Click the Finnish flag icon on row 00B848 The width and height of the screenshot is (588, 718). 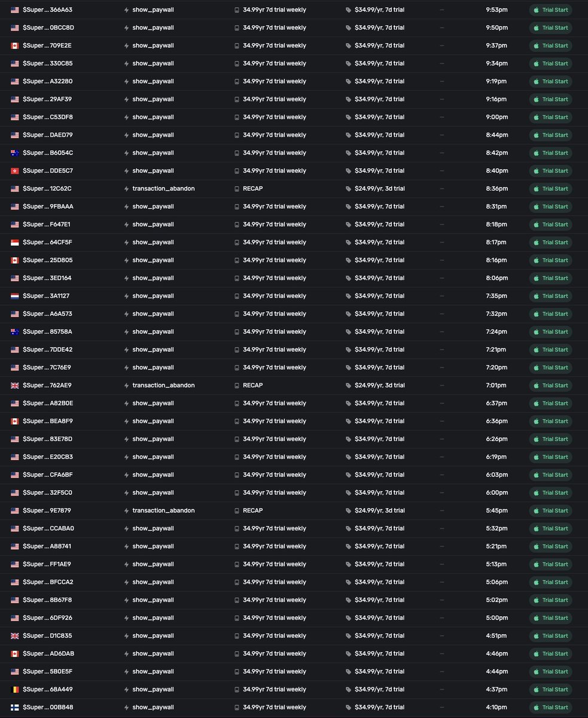(15, 707)
